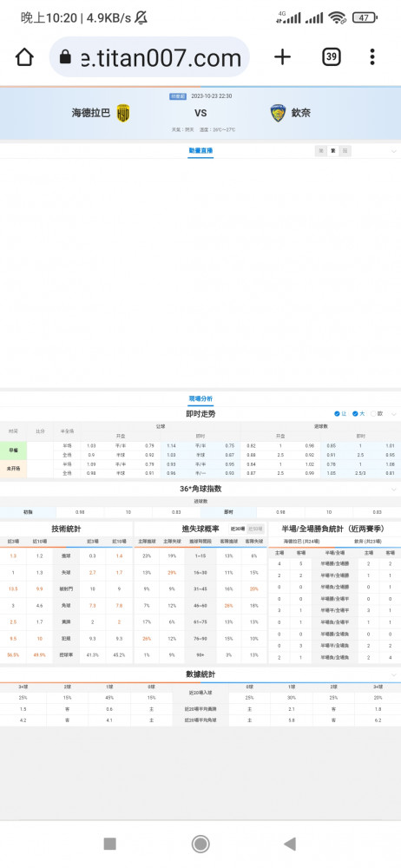Image resolution: width=401 pixels, height=868 pixels.
Task: Toggle the 让 checkbox in 即时走势
Action: [x=340, y=413]
